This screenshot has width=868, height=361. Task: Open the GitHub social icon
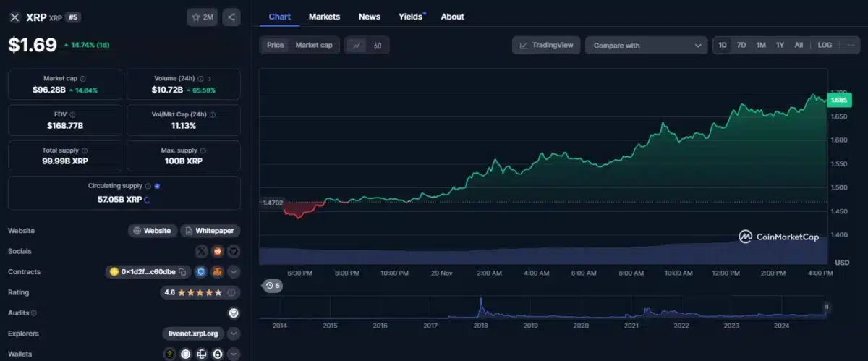pyautogui.click(x=233, y=251)
